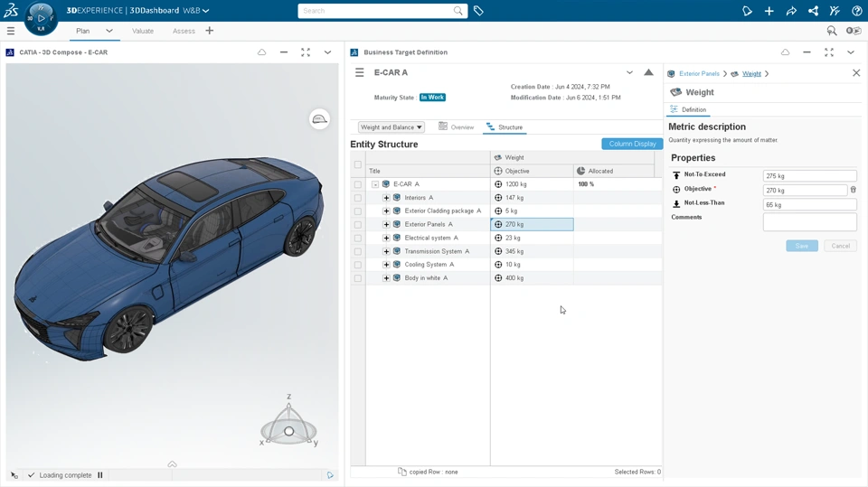
Task: Switch to the Assess tab
Action: (x=184, y=31)
